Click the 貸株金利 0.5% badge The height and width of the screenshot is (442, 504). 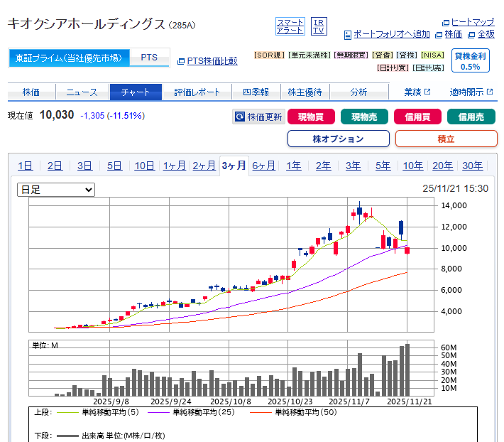pyautogui.click(x=470, y=61)
